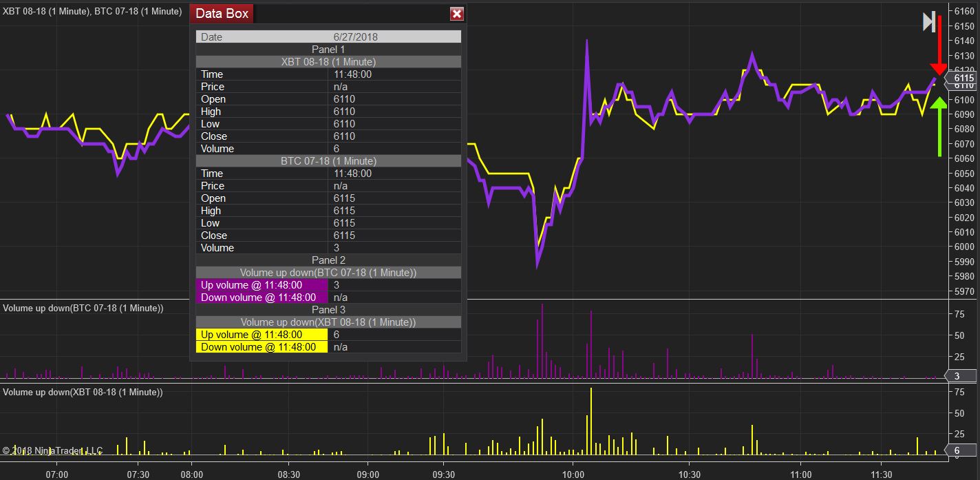Click the chart title XBT 08-18, BTC 07-18 label
The height and width of the screenshot is (480, 980).
(94, 10)
